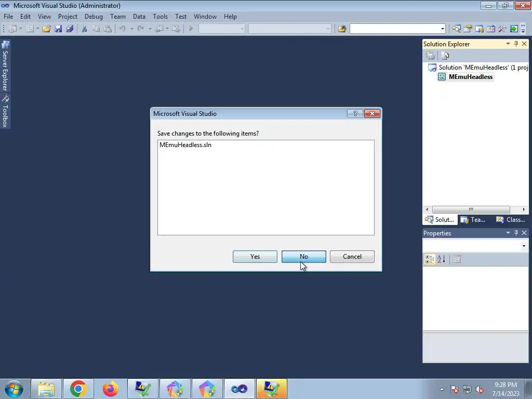Viewport: 532px width, 399px height.
Task: Click the Team Explorer toolbar icon
Action: point(480,29)
